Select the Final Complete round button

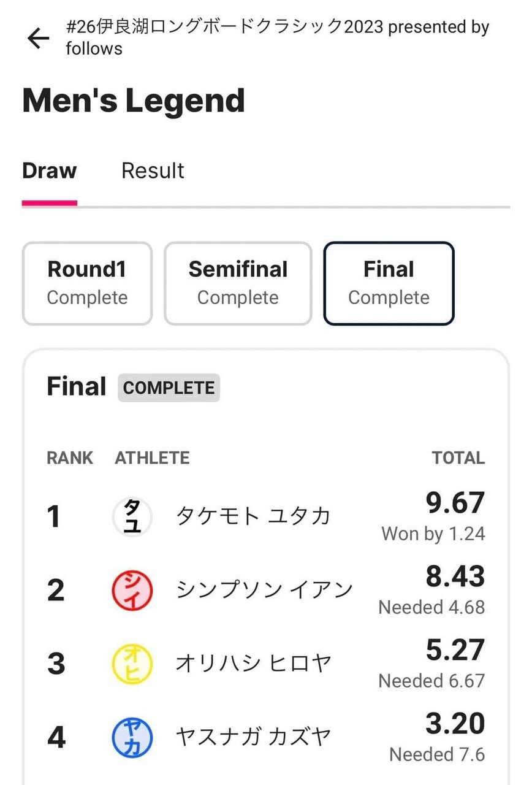pyautogui.click(x=389, y=283)
